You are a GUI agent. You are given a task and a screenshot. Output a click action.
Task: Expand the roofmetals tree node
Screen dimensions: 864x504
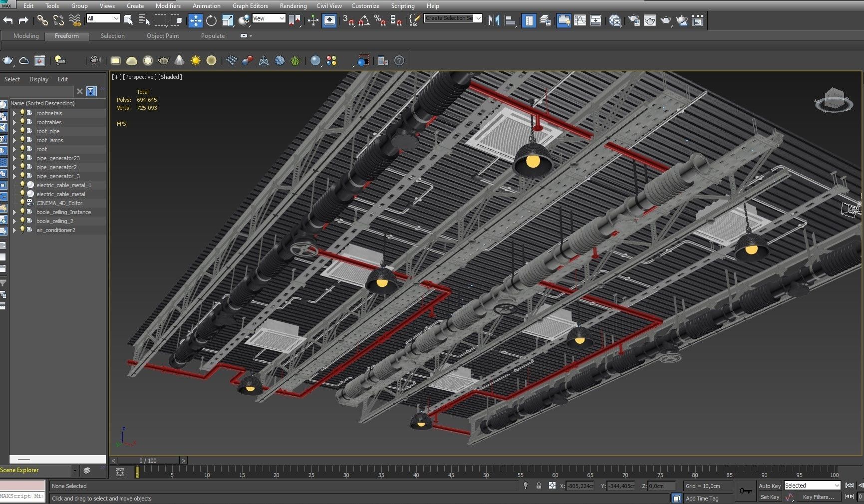(14, 113)
